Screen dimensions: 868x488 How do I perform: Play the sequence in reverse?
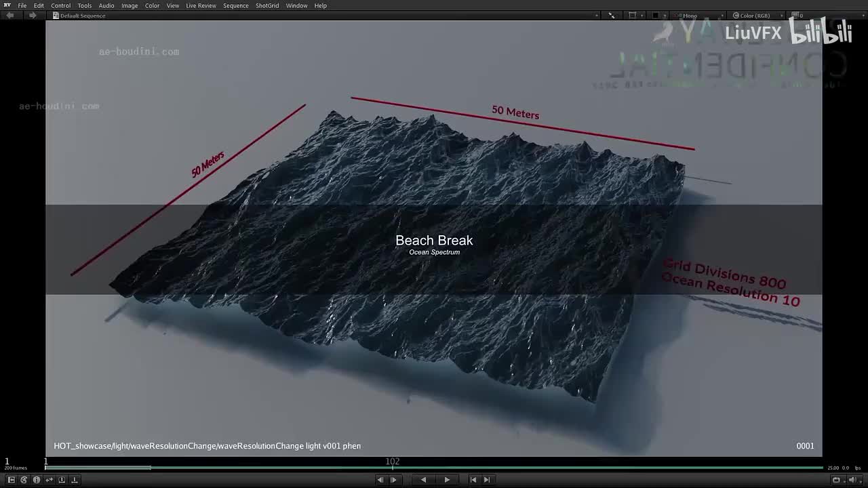click(x=423, y=480)
